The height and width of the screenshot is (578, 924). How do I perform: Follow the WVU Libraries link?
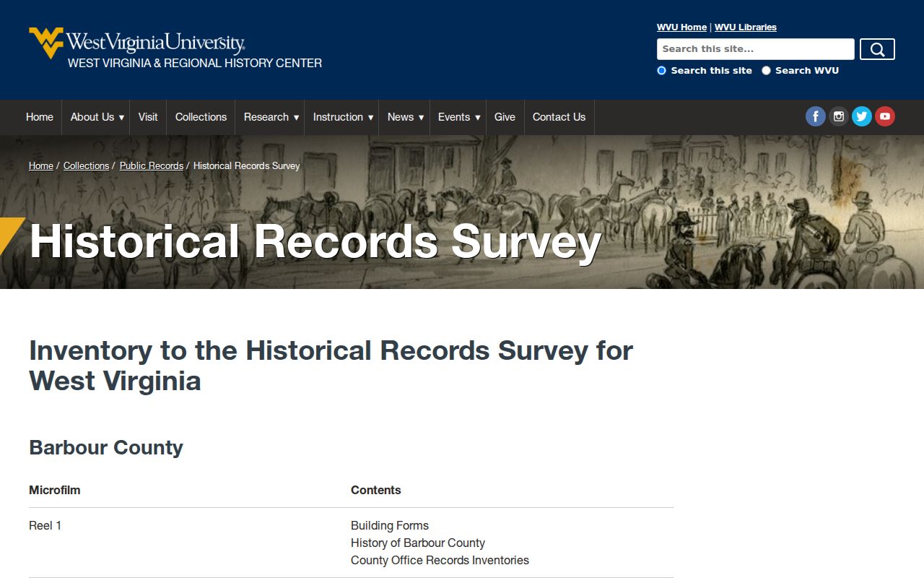[746, 27]
